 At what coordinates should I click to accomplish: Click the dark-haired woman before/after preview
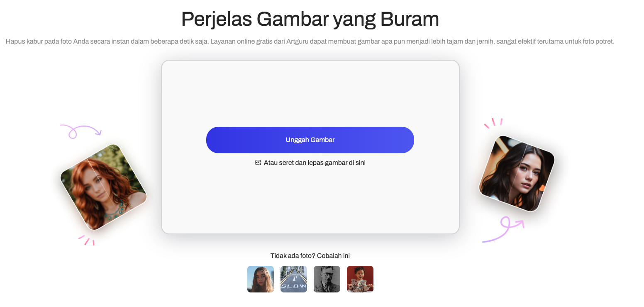coord(517,173)
